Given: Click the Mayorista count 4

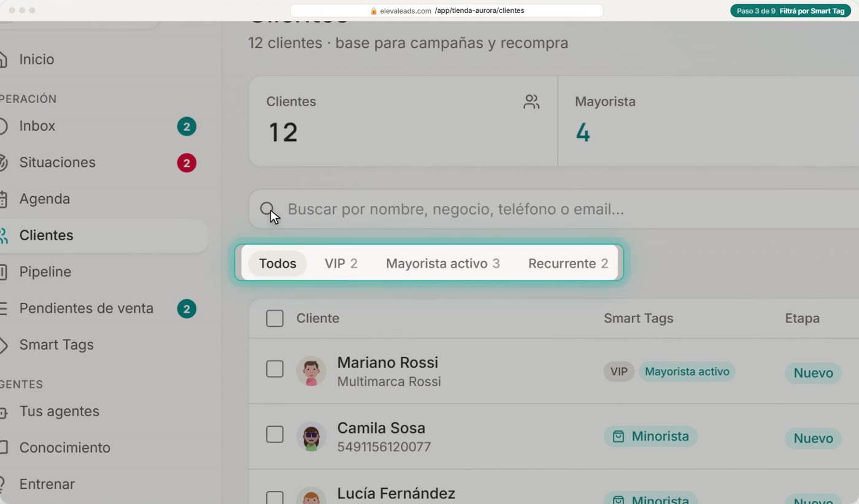Looking at the screenshot, I should point(583,132).
